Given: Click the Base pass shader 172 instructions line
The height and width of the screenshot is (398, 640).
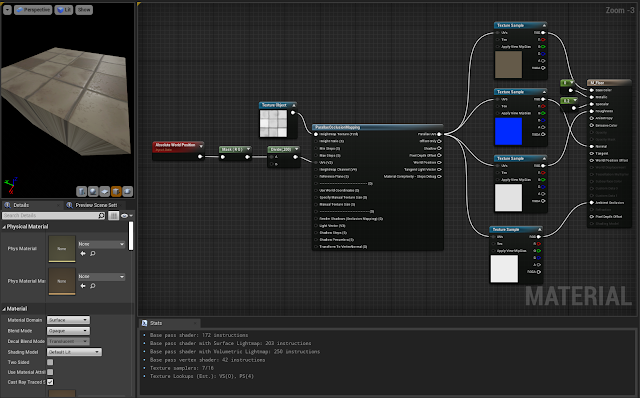Looking at the screenshot, I should click(199, 335).
